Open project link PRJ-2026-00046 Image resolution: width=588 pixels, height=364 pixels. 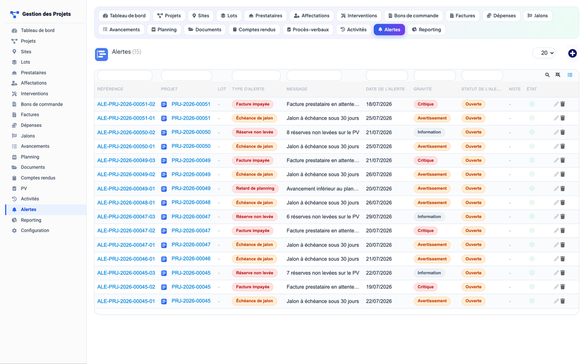click(x=191, y=259)
